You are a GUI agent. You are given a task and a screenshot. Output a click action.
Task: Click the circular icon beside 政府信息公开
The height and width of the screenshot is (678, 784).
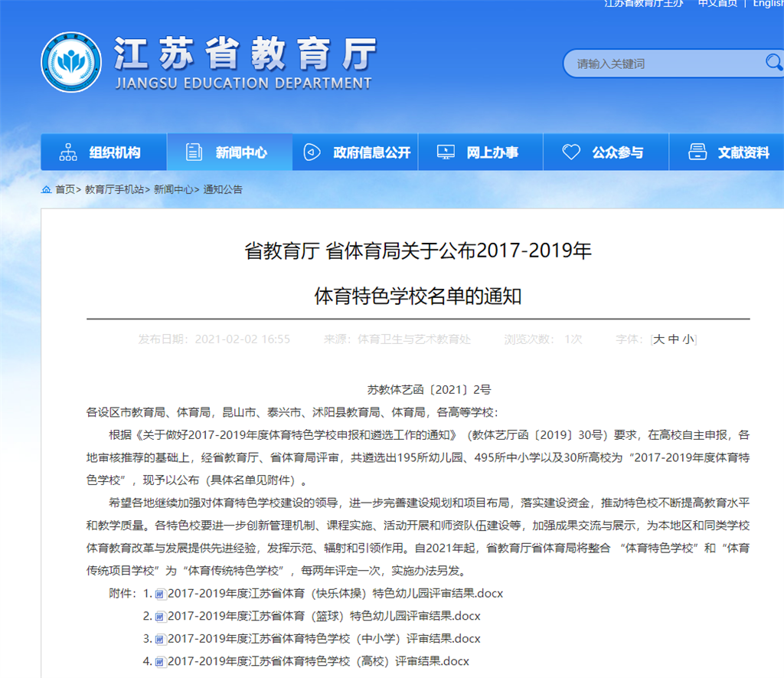click(312, 152)
